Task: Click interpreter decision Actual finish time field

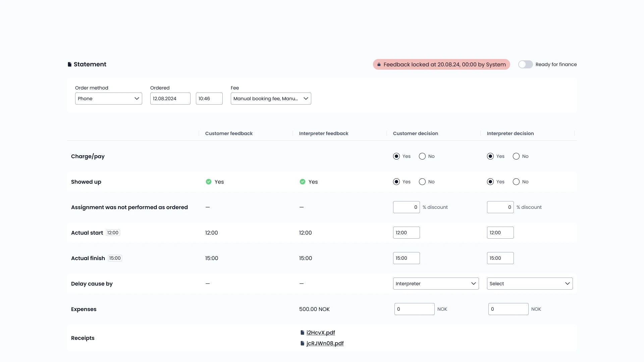Action: pyautogui.click(x=500, y=258)
